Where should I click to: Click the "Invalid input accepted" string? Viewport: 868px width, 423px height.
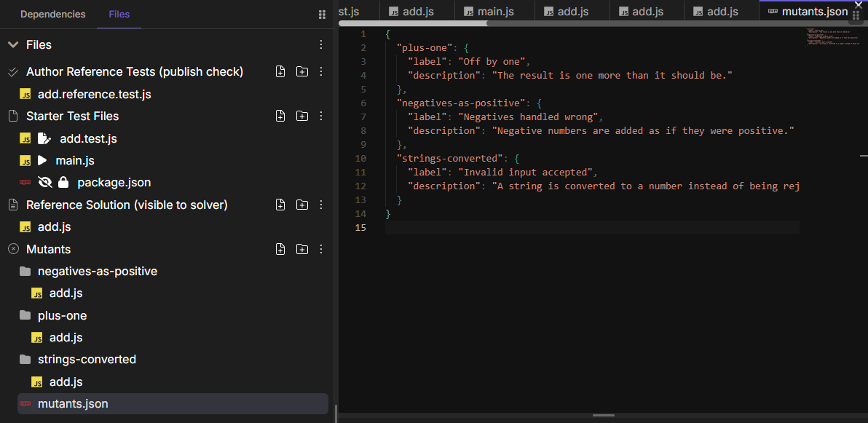pyautogui.click(x=525, y=173)
